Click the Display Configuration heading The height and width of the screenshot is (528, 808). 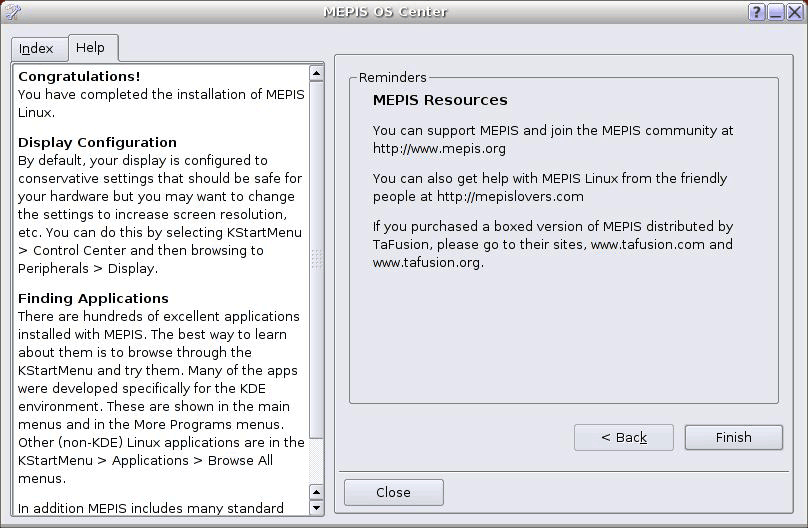97,143
